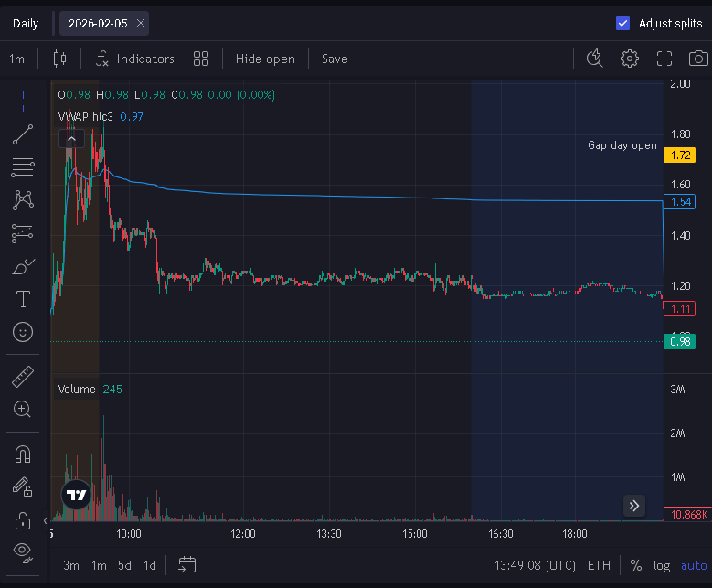
Task: Open the emoji icons tool
Action: tap(23, 332)
